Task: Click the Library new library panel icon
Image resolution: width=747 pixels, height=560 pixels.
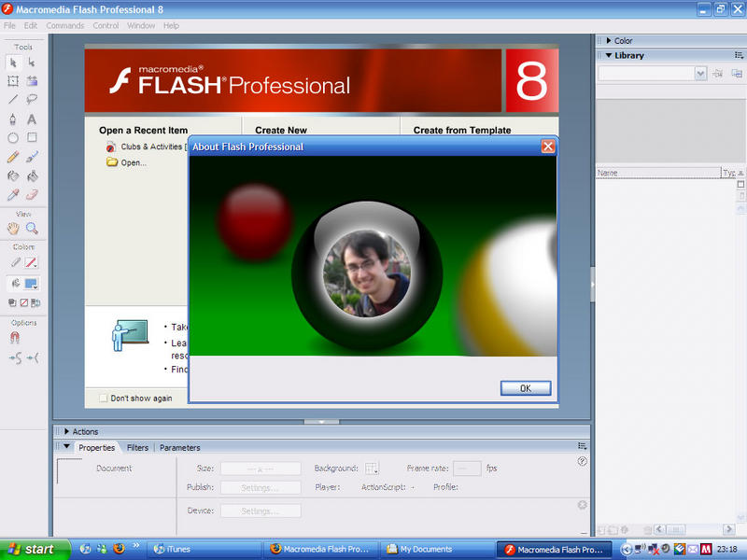Action: point(737,74)
